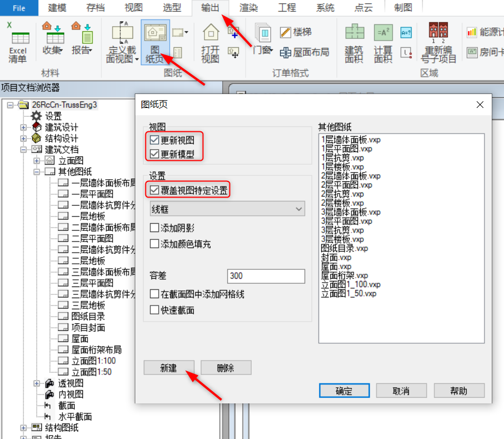This screenshot has width=504, height=439.
Task: Click the 重新编号子项目 icon
Action: coord(438,42)
